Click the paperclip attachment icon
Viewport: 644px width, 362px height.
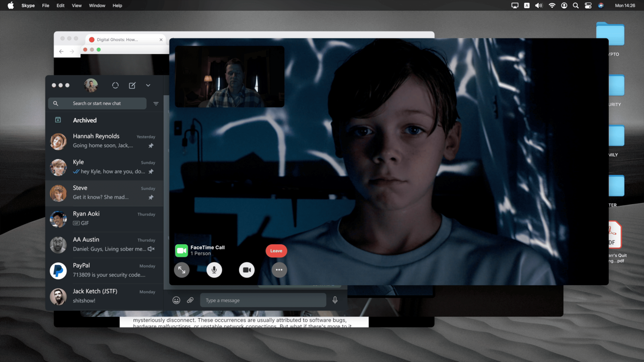coord(190,300)
